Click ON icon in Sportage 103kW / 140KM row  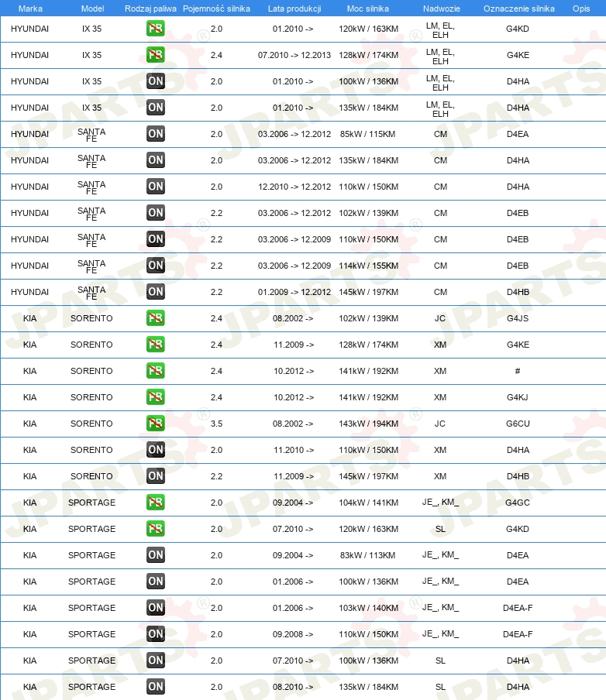click(x=156, y=608)
